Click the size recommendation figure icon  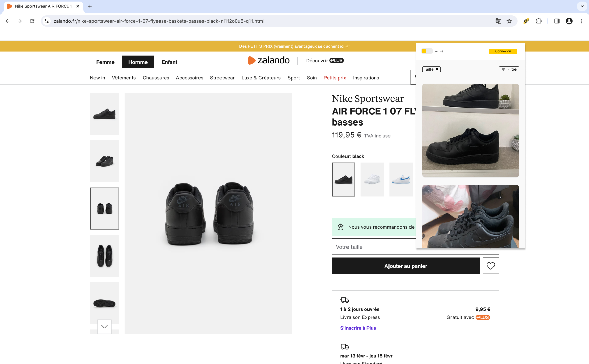click(341, 227)
